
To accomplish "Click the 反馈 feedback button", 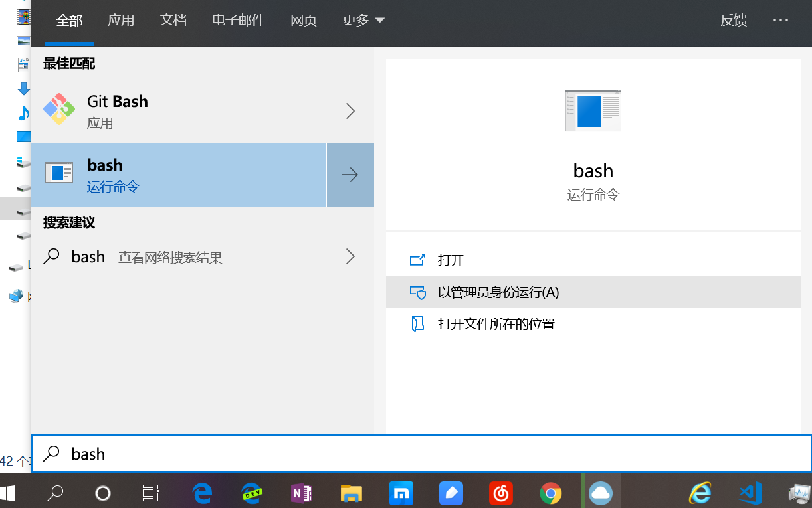I will click(734, 20).
